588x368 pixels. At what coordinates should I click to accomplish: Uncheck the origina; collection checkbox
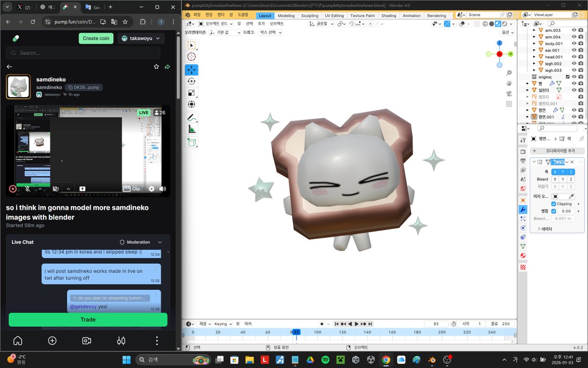coord(567,77)
